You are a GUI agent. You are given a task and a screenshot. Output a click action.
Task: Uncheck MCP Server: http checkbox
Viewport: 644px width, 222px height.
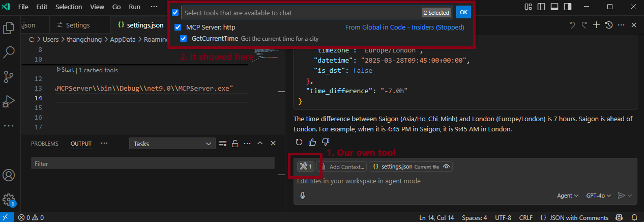pos(178,27)
